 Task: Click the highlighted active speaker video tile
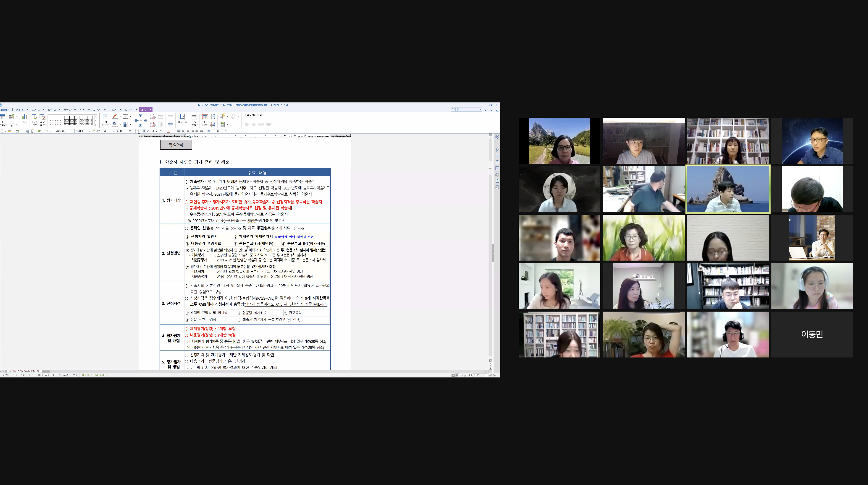pos(728,189)
